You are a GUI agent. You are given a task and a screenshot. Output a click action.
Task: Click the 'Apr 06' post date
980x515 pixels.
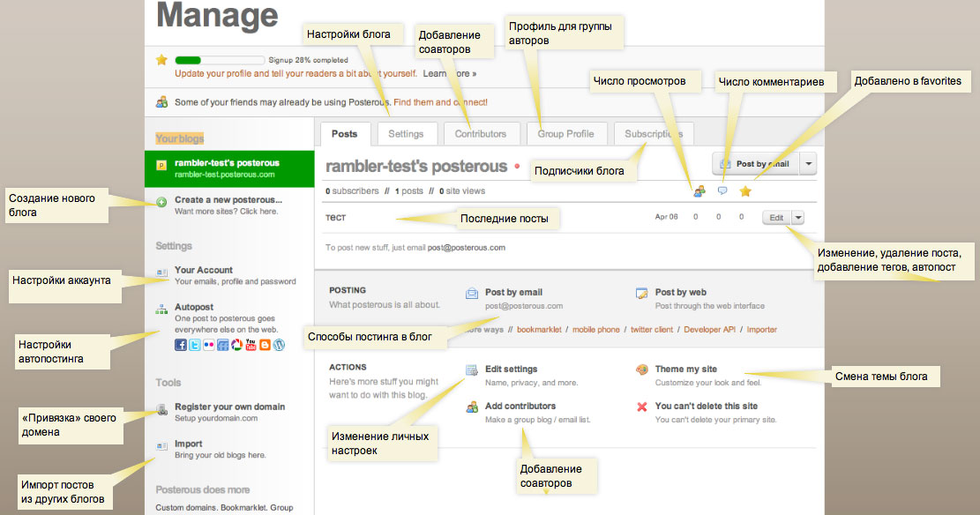click(666, 217)
